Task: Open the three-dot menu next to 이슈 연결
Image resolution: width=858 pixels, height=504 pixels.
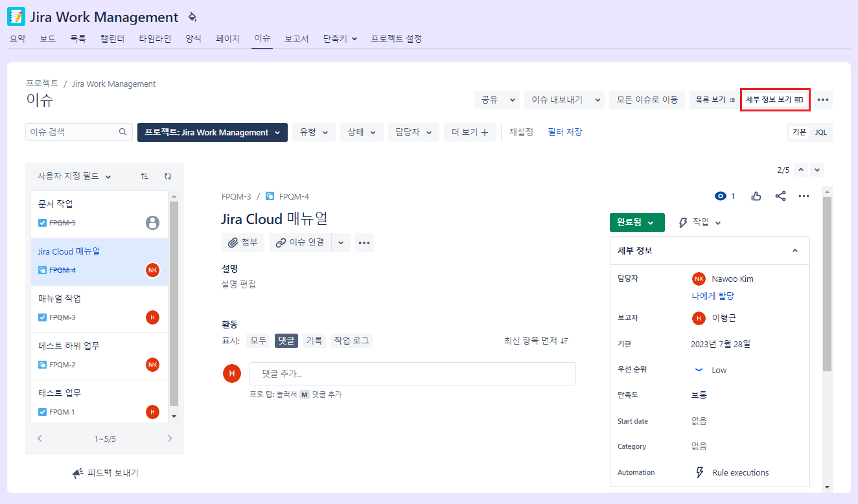Action: 364,243
